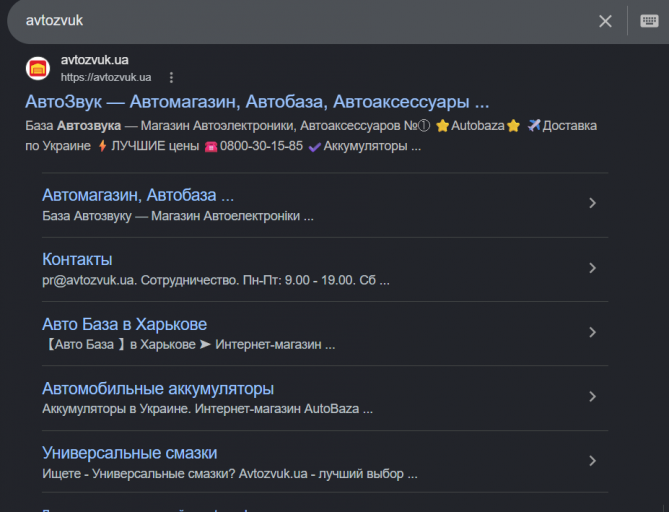The image size is (669, 512).
Task: Click the partially visible link at bottom
Action: [145, 510]
